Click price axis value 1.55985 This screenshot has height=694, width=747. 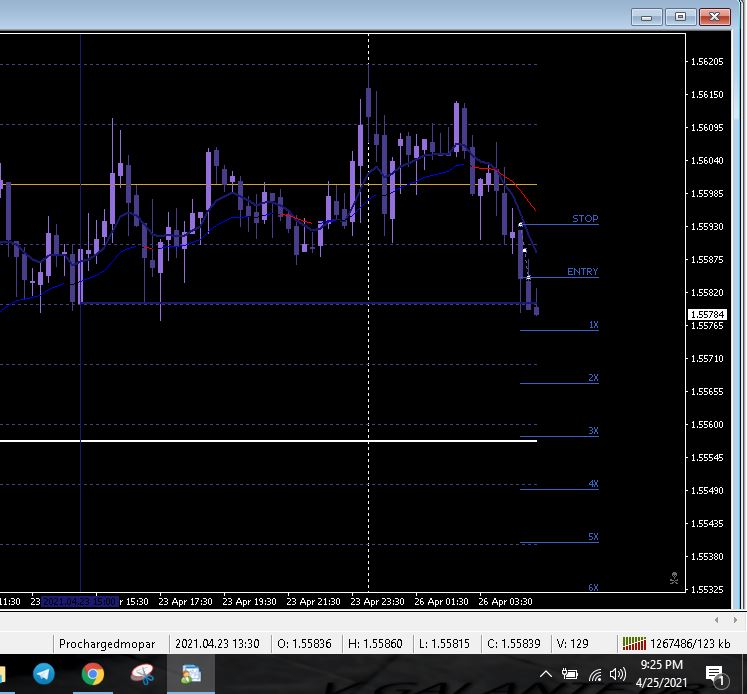(707, 193)
